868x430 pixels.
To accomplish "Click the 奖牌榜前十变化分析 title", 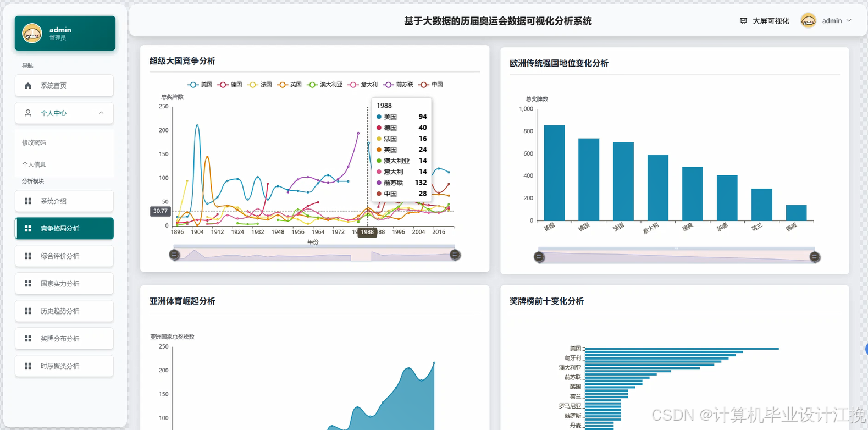I will (546, 301).
